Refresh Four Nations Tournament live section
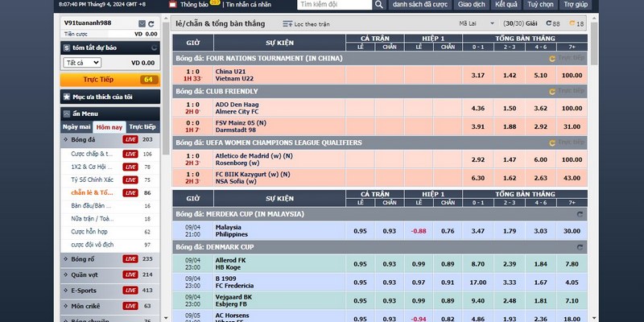This screenshot has height=322, width=644. pyautogui.click(x=552, y=59)
